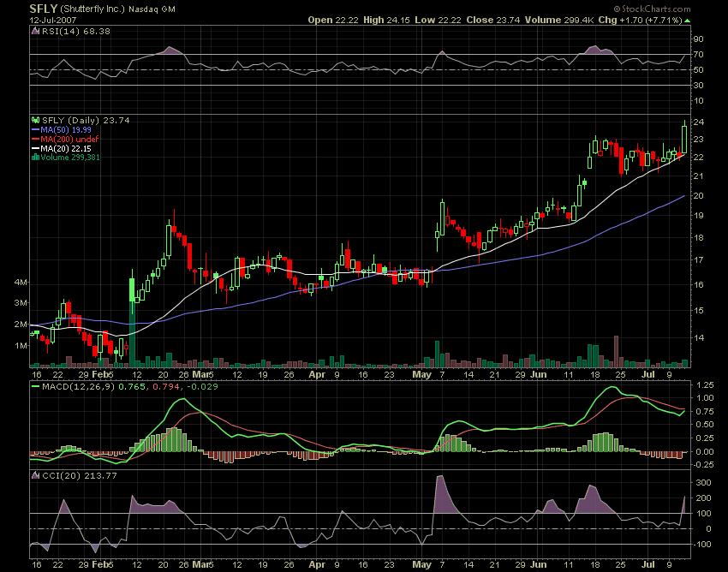Click the RSI(14) 68.38 panel label
This screenshot has height=572, width=728.
click(x=76, y=31)
